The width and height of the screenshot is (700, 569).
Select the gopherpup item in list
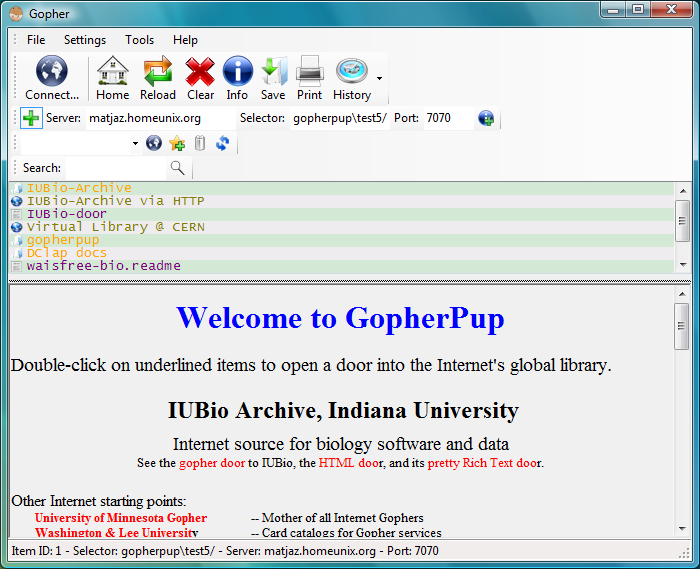pos(62,240)
